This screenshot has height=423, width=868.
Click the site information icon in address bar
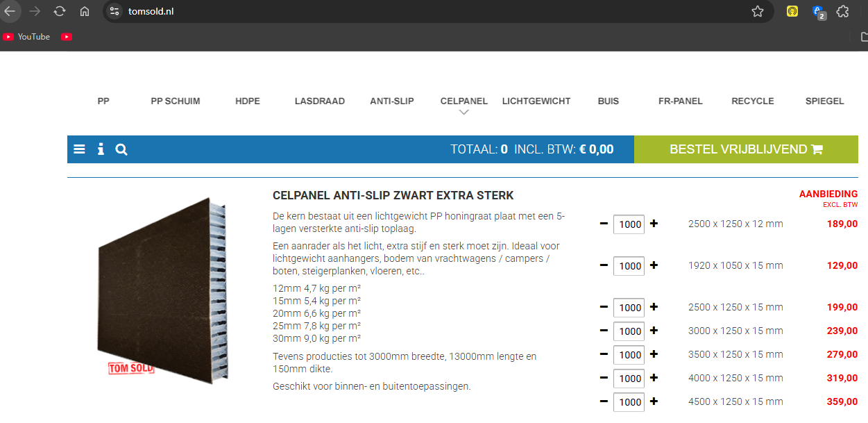[114, 11]
